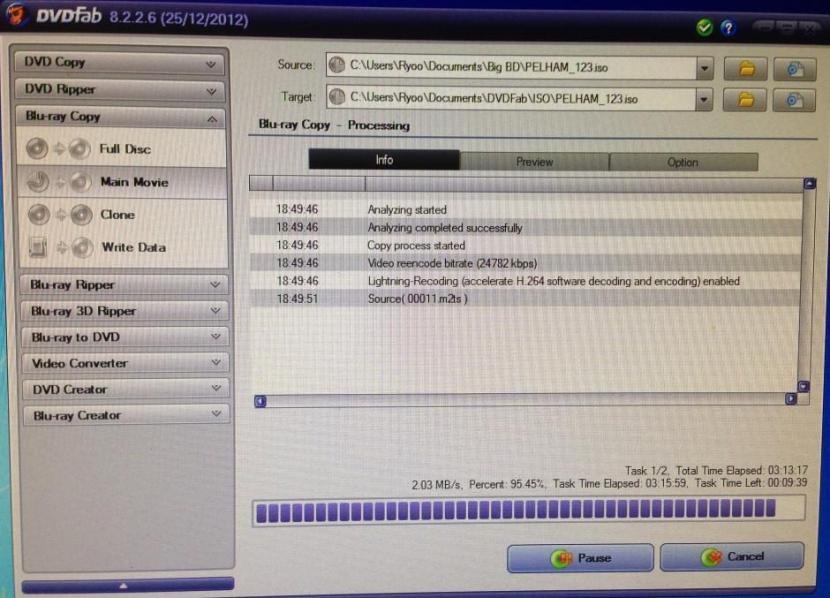The width and height of the screenshot is (830, 598).
Task: Click the purple copy progress bar
Action: (529, 511)
